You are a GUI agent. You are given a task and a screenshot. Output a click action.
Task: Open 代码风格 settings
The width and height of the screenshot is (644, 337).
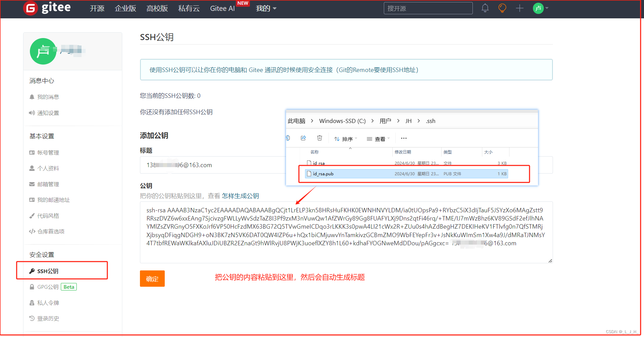click(48, 216)
